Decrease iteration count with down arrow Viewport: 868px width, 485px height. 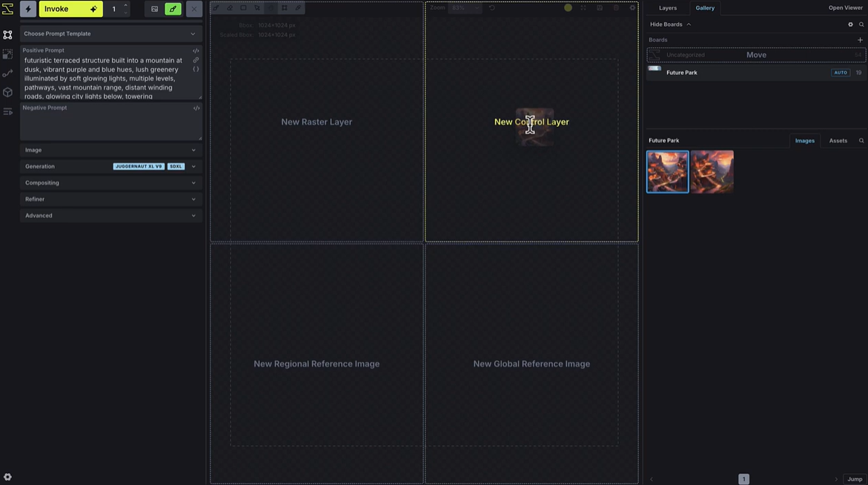[x=126, y=12]
